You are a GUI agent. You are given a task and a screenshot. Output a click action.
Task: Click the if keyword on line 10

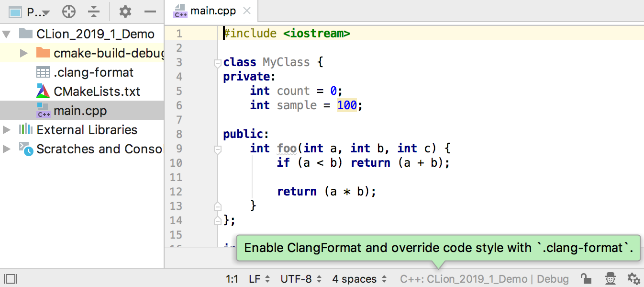coord(283,163)
